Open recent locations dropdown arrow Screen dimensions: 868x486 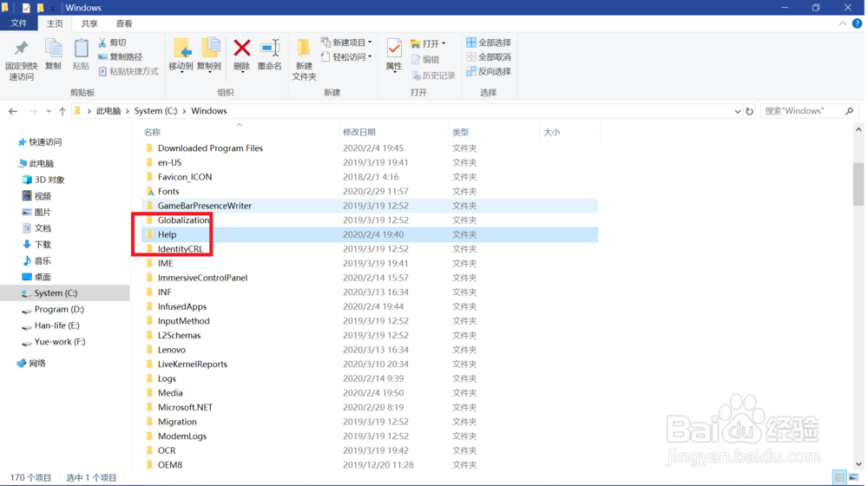coord(49,111)
